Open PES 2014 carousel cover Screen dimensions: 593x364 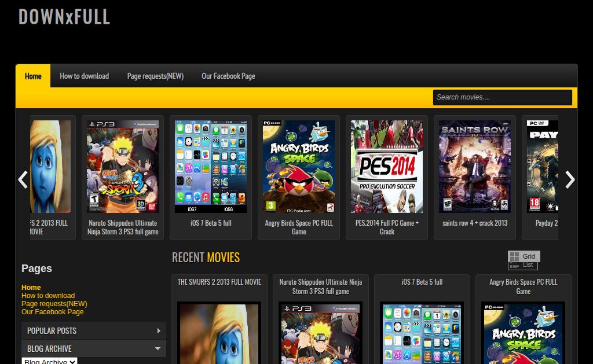coord(387,167)
